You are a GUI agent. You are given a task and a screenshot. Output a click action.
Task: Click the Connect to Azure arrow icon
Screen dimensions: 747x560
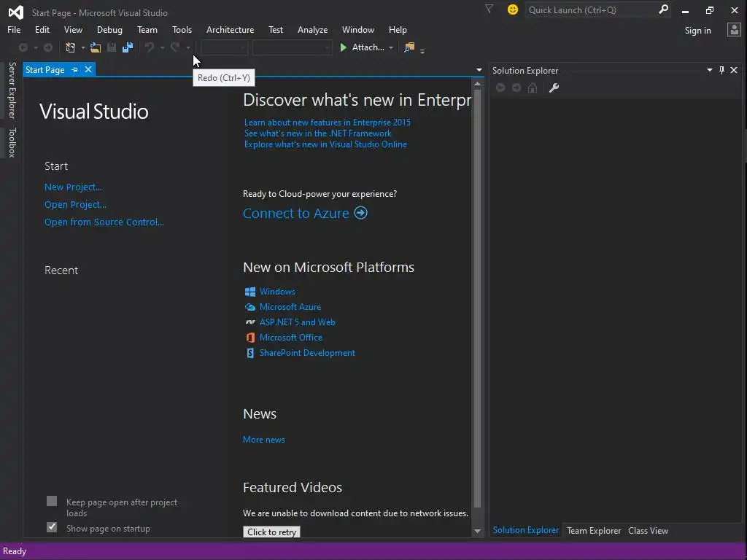click(x=360, y=212)
